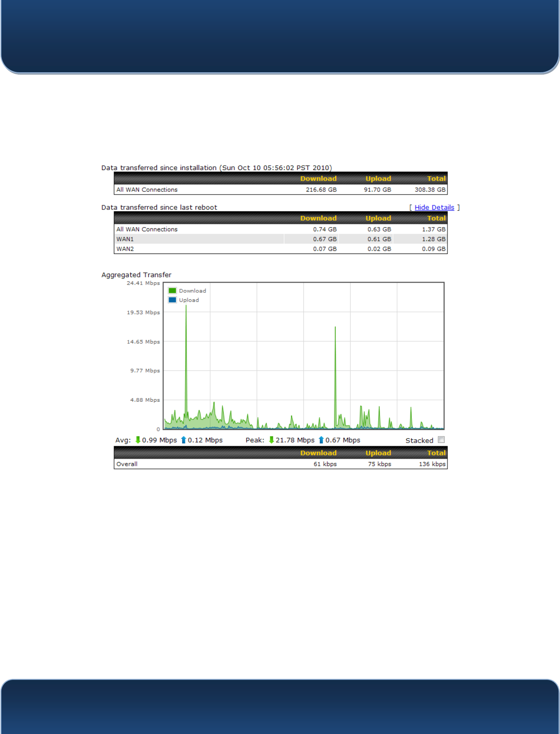Click the Overall row label

point(127,464)
